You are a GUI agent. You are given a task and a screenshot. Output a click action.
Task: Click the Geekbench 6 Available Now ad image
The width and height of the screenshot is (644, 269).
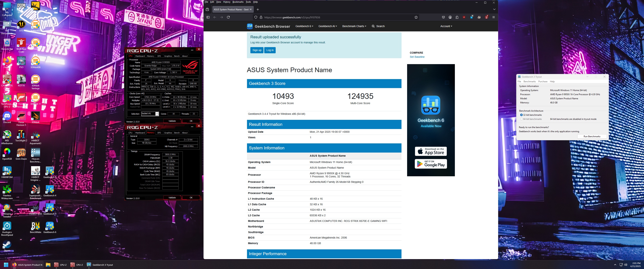tap(431, 120)
